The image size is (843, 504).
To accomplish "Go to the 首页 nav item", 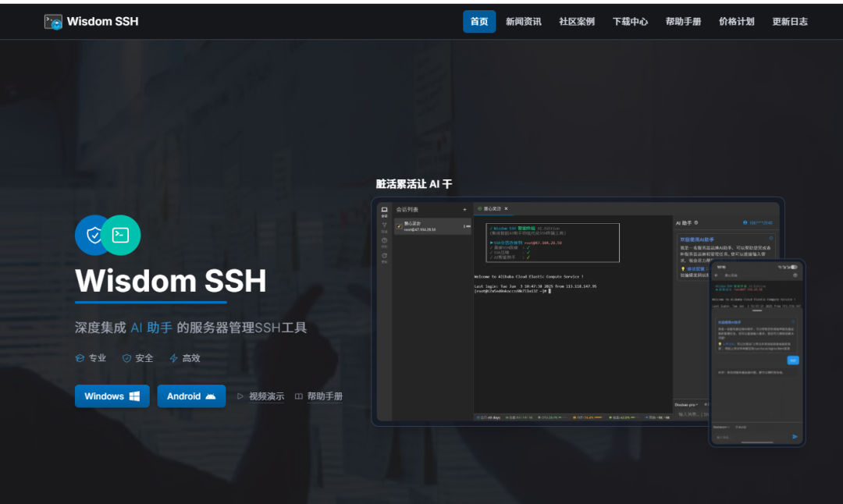I will (x=479, y=22).
